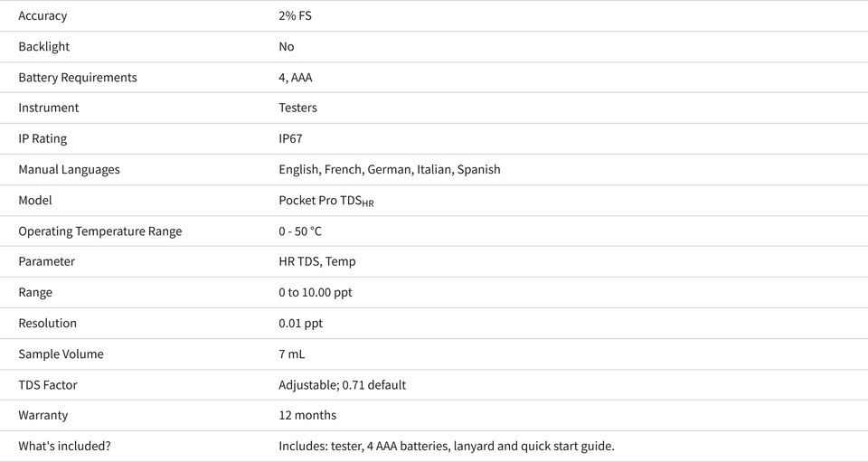The height and width of the screenshot is (462, 868).
Task: Select the Operating Temperature Range label
Action: coord(100,231)
